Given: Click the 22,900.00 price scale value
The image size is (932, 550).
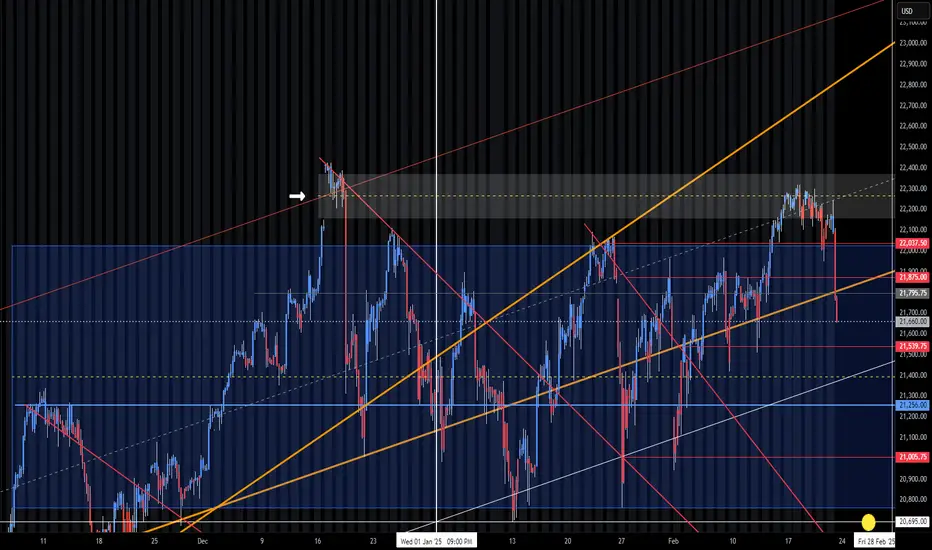Looking at the screenshot, I should [x=913, y=64].
